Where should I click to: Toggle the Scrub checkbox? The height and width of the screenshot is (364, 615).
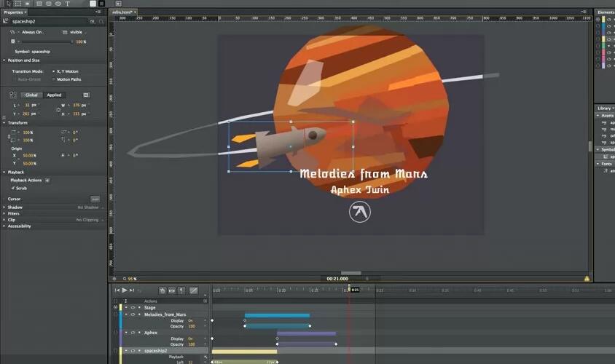[x=13, y=188]
